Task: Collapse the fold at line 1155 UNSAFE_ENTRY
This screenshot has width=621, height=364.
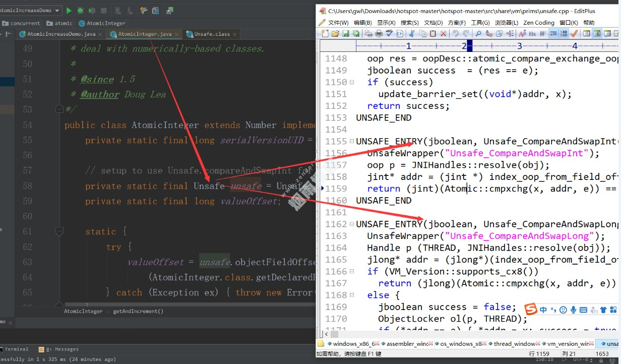Action: click(351, 142)
